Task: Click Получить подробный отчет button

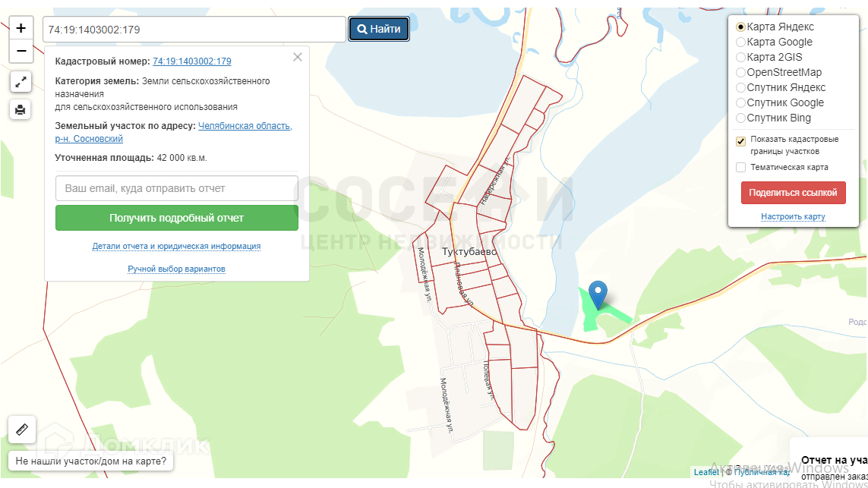Action: click(177, 218)
